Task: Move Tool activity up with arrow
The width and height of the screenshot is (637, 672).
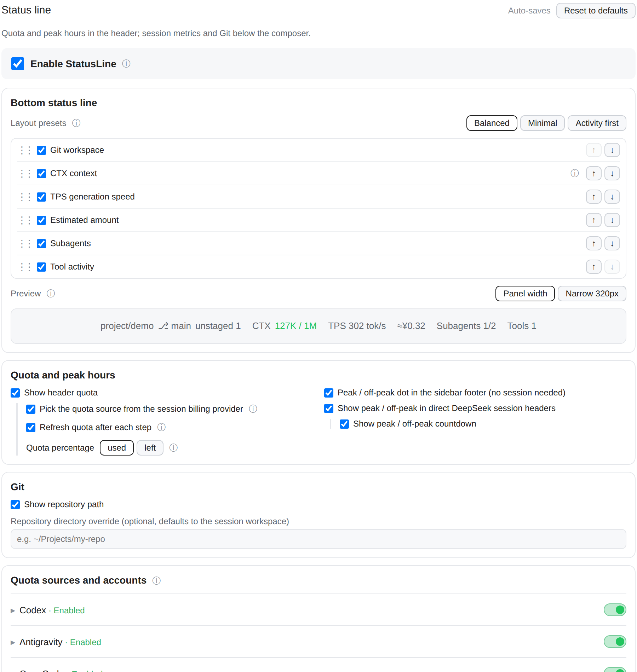Action: tap(594, 267)
